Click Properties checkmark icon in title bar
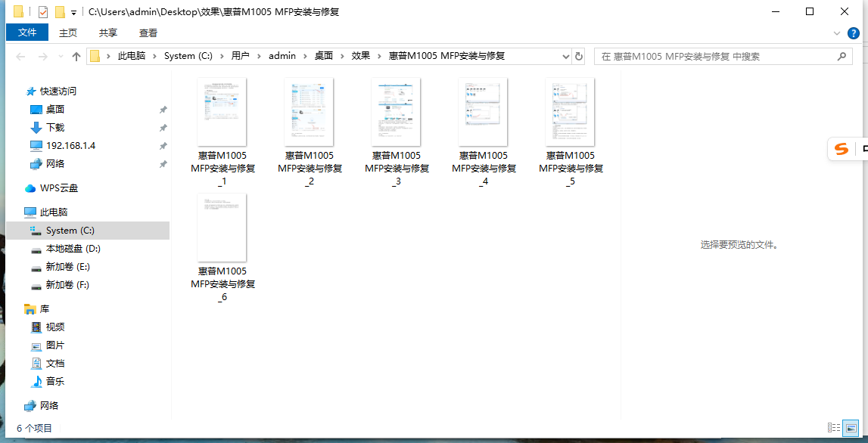868x443 pixels. 43,11
